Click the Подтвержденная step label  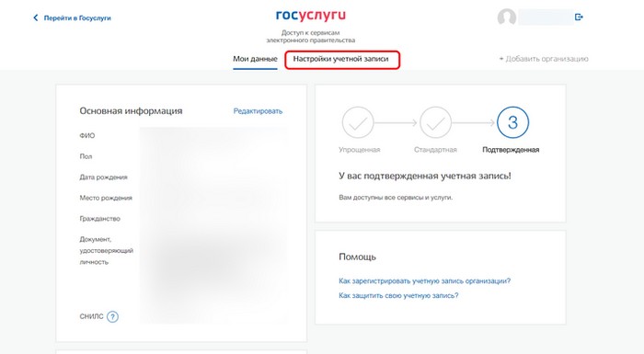511,150
